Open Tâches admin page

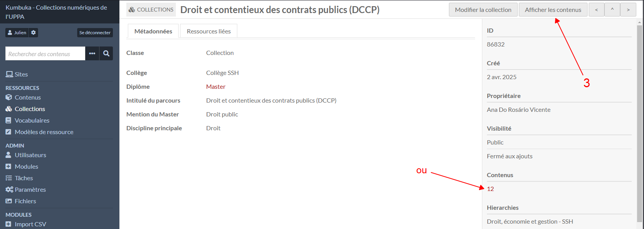pyautogui.click(x=24, y=178)
